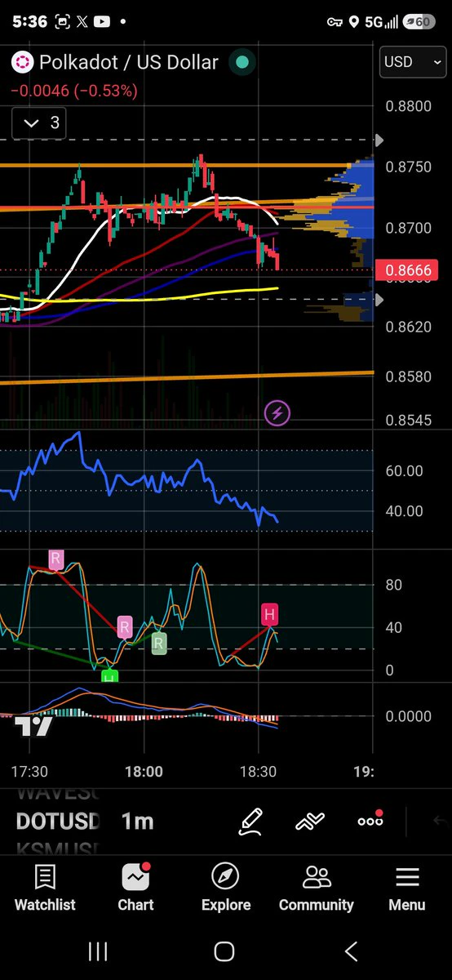Open the DOTUSD symbol search
Viewport: 452px width, 980px height.
[58, 821]
